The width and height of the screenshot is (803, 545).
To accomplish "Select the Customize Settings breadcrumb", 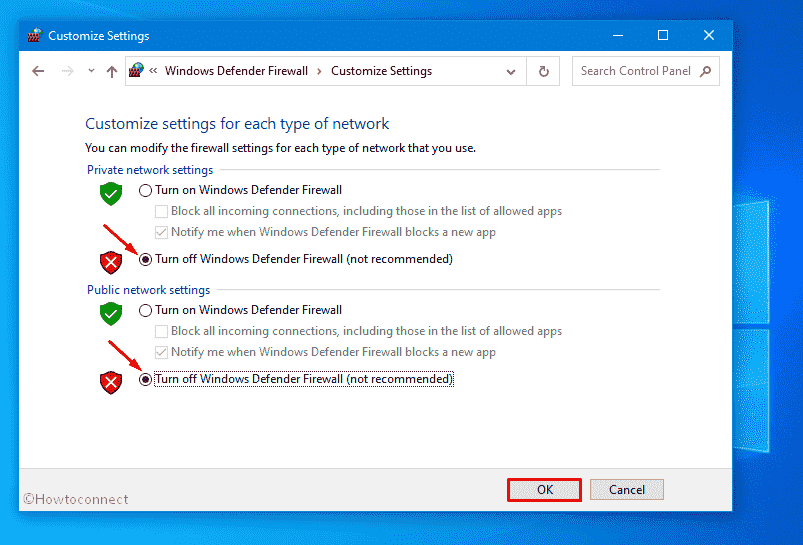I will [381, 71].
